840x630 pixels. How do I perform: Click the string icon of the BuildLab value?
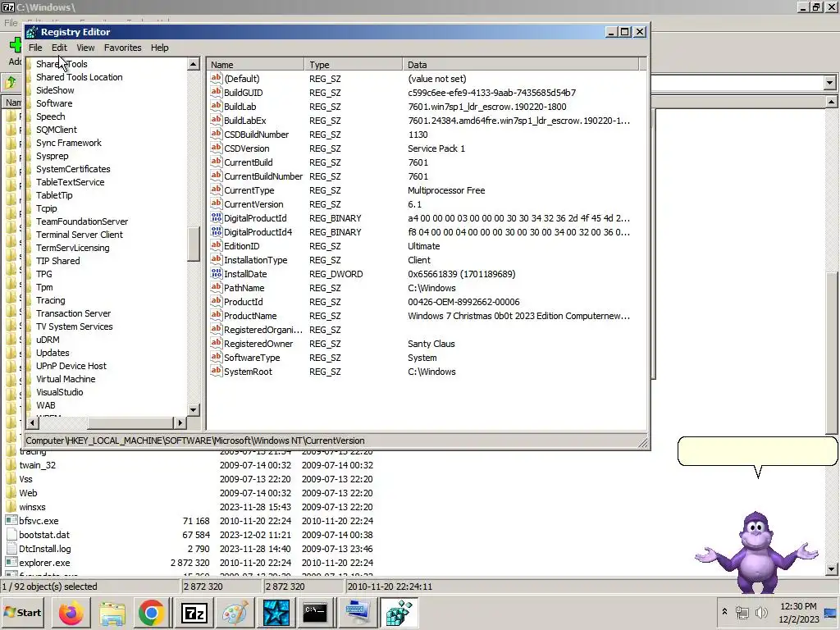(216, 106)
